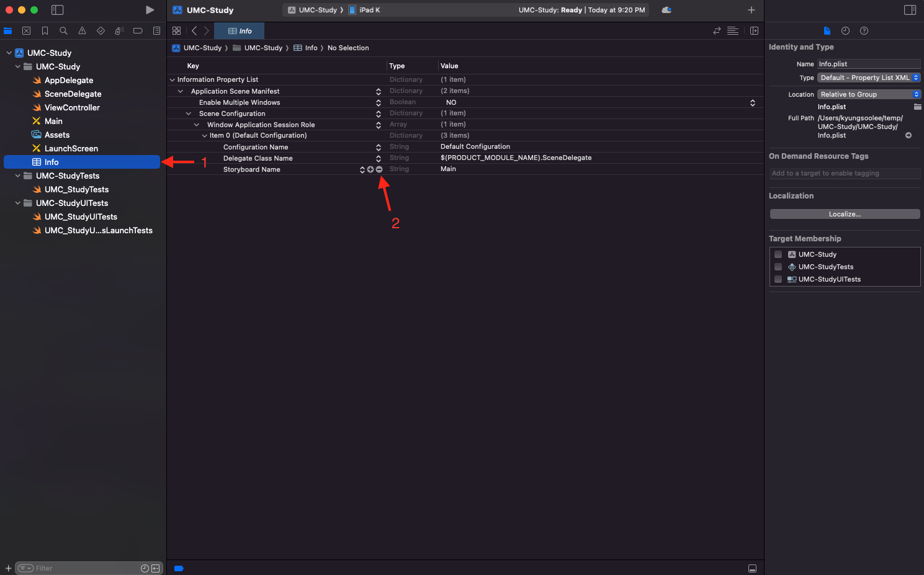Collapse Information Property List row

173,80
